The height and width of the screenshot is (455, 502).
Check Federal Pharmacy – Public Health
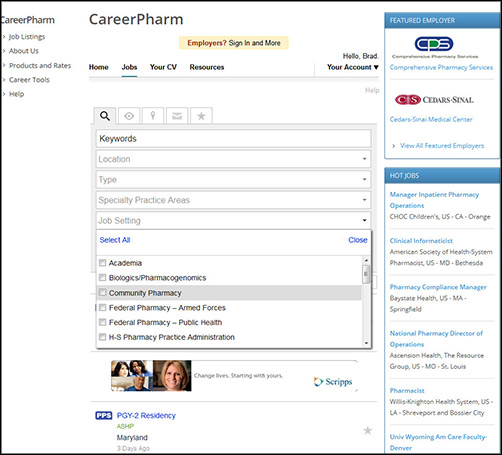(103, 322)
